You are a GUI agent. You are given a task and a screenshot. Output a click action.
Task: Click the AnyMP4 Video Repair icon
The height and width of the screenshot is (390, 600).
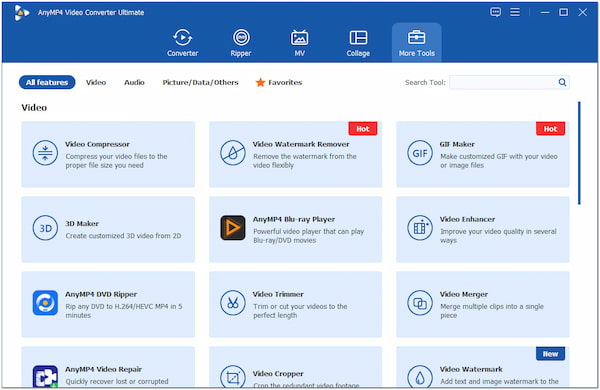pyautogui.click(x=45, y=377)
